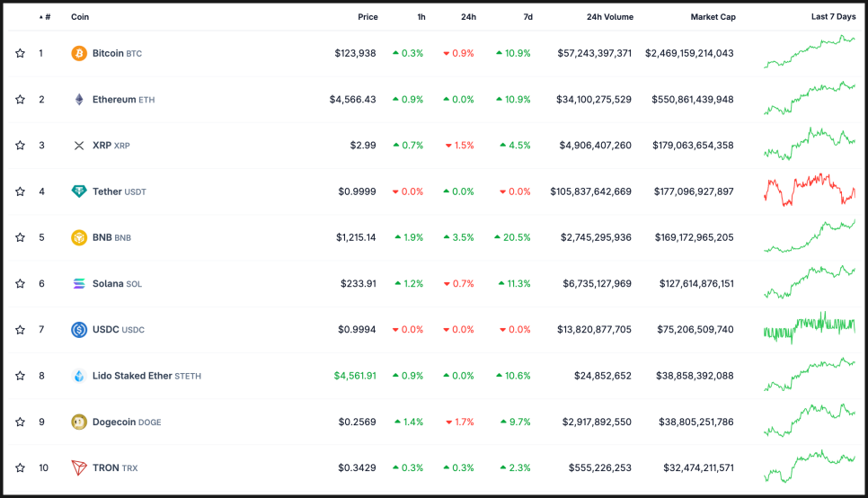Click the Tether logo icon
Image resolution: width=868 pixels, height=498 pixels.
coord(79,191)
